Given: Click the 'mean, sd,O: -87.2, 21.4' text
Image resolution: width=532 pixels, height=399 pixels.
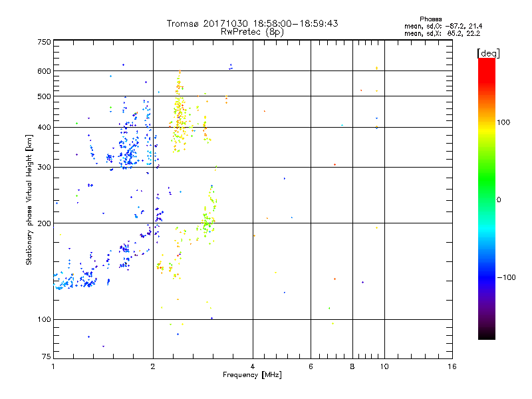Looking at the screenshot, I should (x=443, y=26).
